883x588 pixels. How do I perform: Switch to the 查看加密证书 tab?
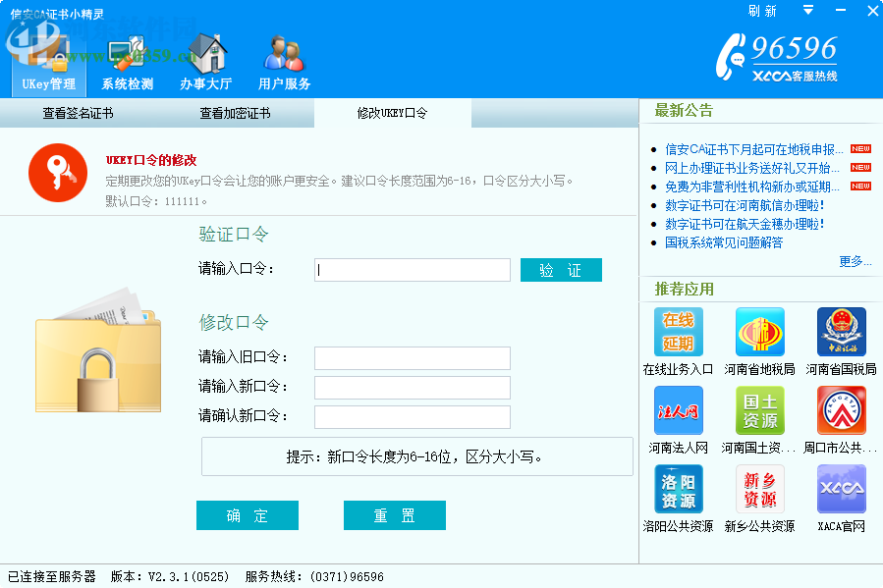(236, 113)
